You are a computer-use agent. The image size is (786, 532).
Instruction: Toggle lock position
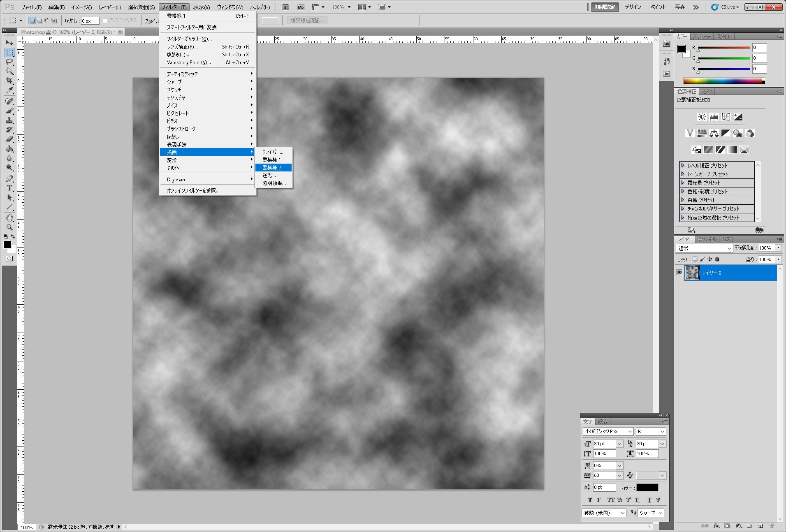point(709,259)
